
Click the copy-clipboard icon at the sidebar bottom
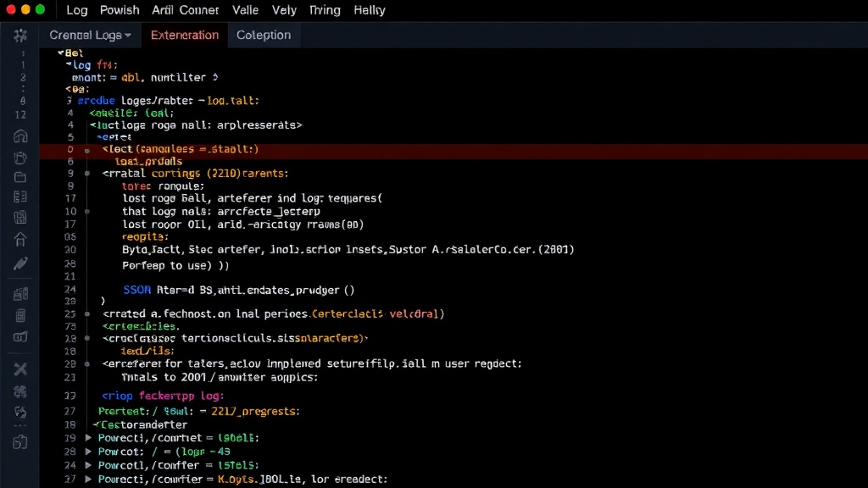click(x=20, y=442)
